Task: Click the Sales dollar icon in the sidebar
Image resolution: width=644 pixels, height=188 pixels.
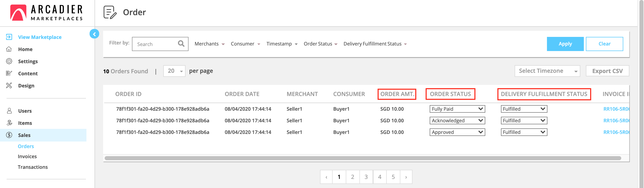Action: click(9, 135)
